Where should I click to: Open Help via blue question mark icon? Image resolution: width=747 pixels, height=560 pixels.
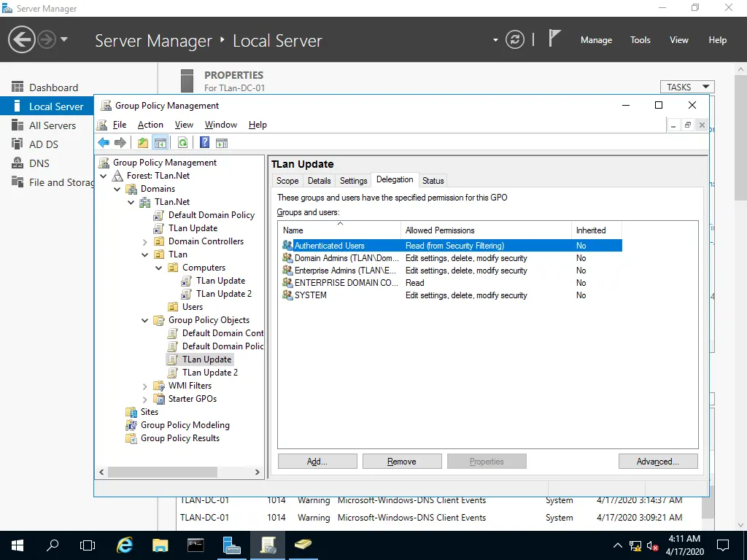[x=204, y=142]
